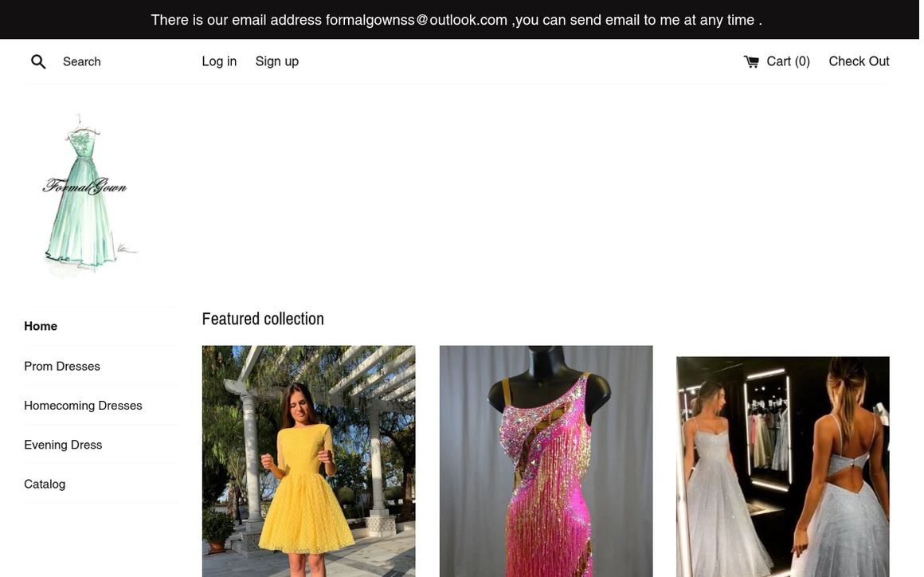The width and height of the screenshot is (924, 577).
Task: Click the Featured collection heading
Action: [x=263, y=319]
